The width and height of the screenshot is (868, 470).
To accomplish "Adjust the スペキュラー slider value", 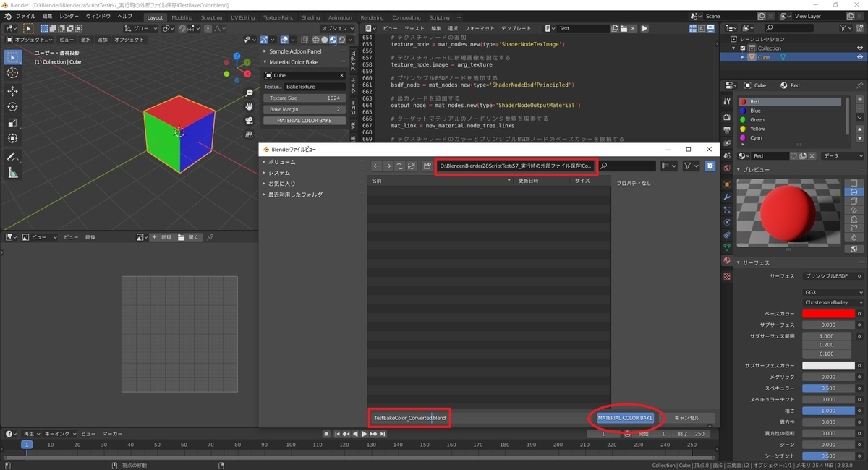I will 828,388.
